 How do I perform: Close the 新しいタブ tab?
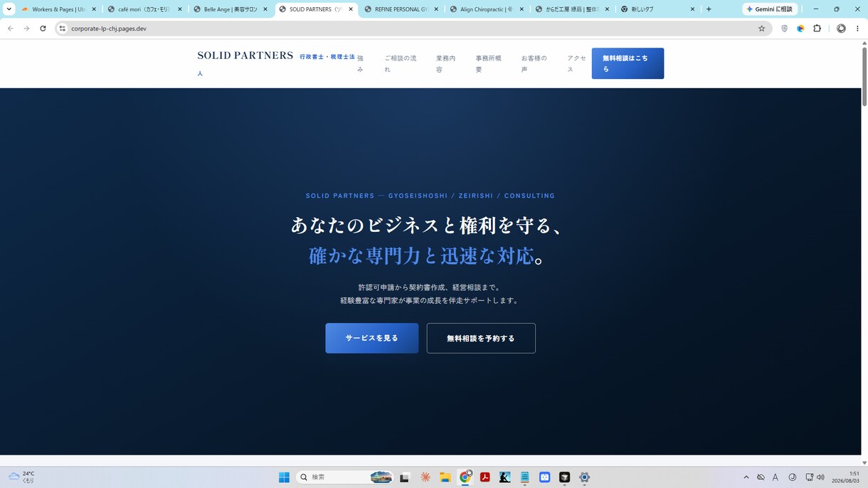point(692,9)
